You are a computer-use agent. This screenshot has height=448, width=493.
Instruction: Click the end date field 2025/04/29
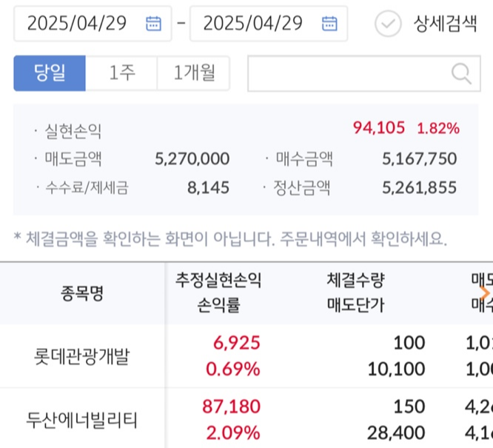[x=269, y=24]
